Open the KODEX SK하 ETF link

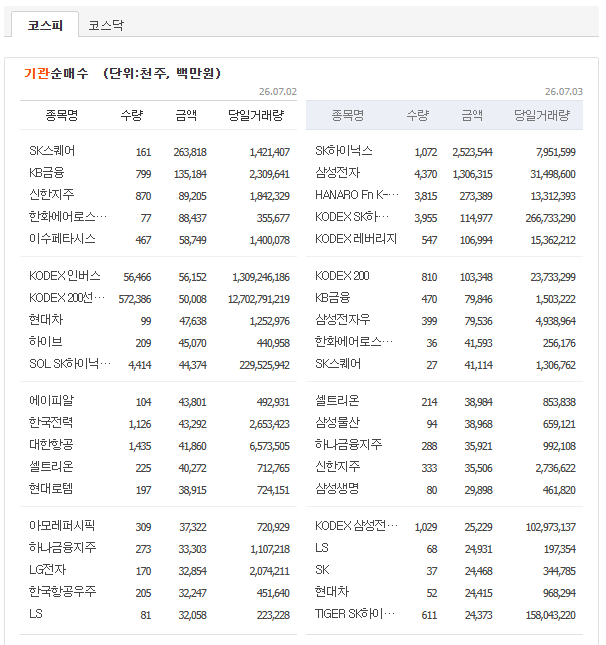[x=352, y=217]
